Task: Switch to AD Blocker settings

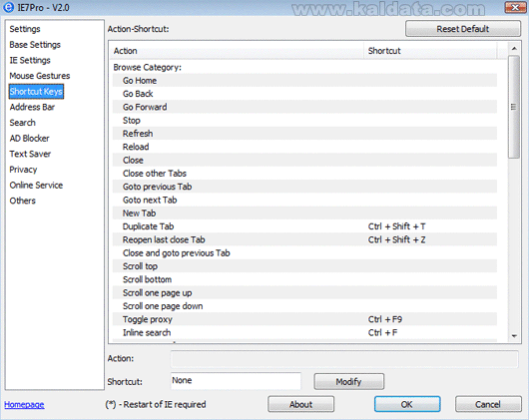Action: click(29, 139)
